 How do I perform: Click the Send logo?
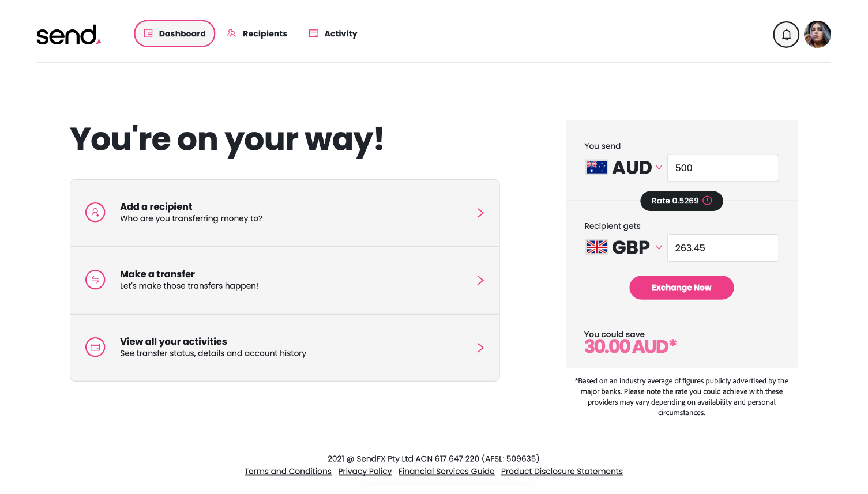(x=68, y=35)
